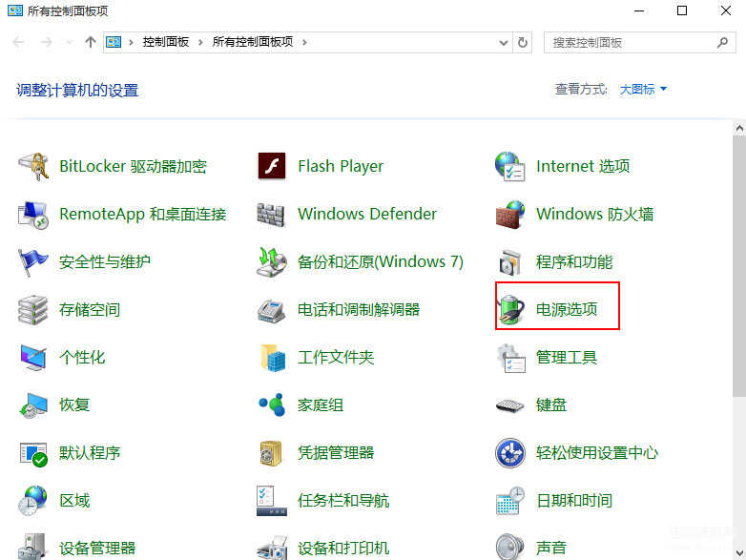Expand the address bar history dropdown
Image resolution: width=746 pixels, height=560 pixels.
(504, 43)
